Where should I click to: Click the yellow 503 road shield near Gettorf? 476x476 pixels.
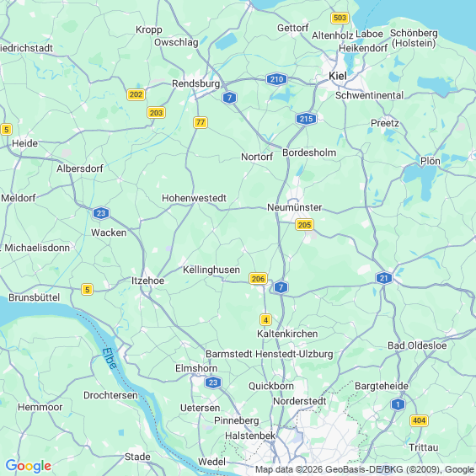tap(340, 18)
